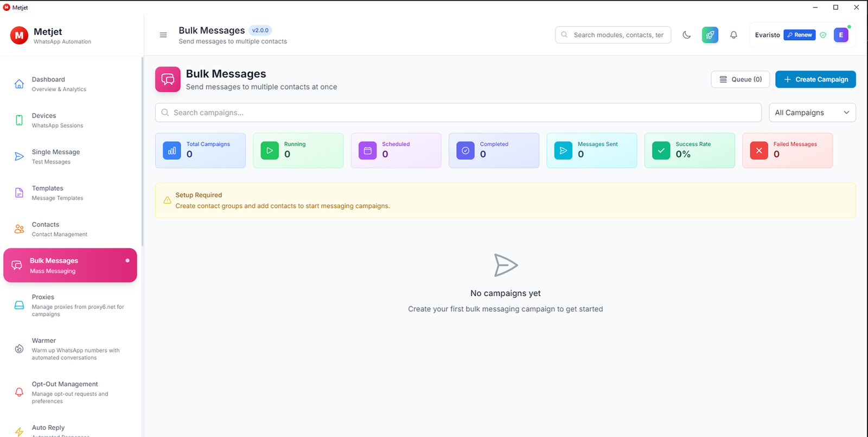Go to Single Message section
Screen dimensions: 868x437
71,156
